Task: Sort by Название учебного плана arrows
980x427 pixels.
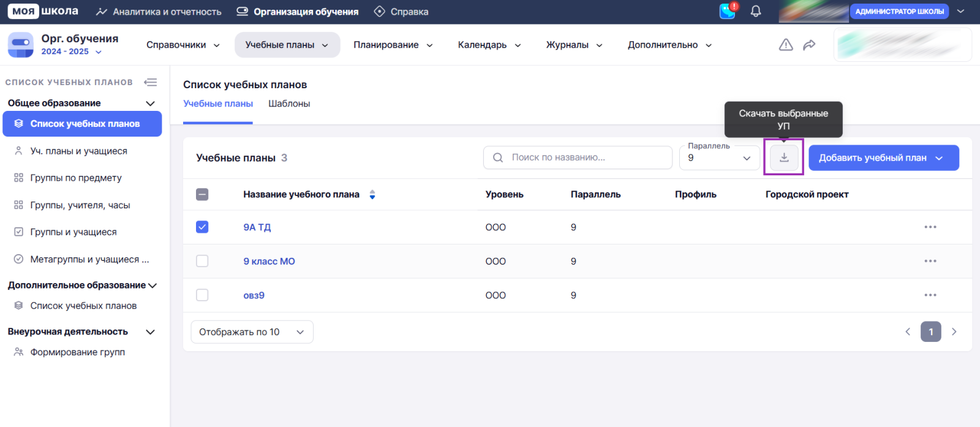Action: pos(372,195)
